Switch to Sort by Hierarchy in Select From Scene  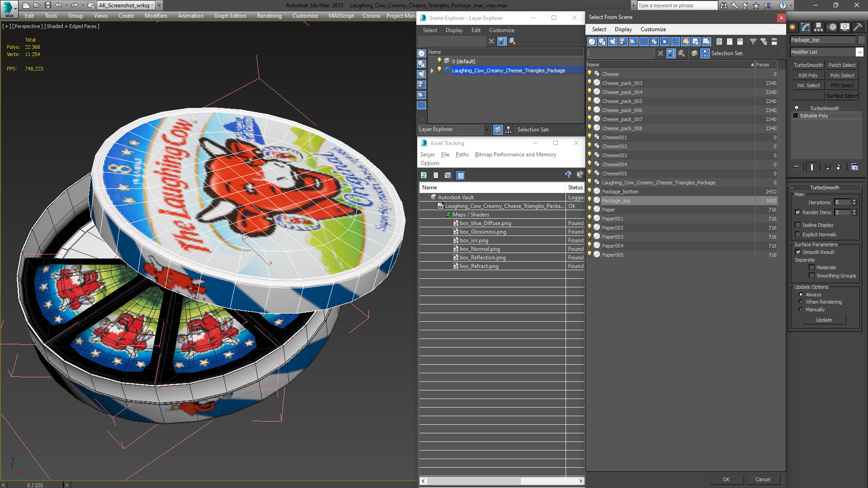[x=705, y=53]
